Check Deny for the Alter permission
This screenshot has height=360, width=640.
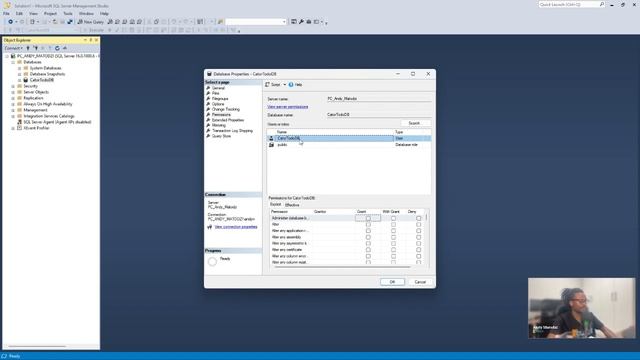pos(418,224)
